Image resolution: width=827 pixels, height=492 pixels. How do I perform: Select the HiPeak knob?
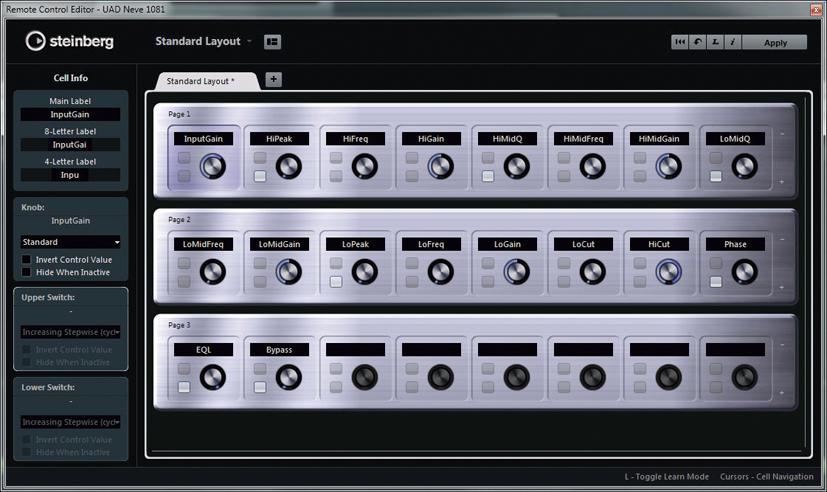(x=289, y=167)
